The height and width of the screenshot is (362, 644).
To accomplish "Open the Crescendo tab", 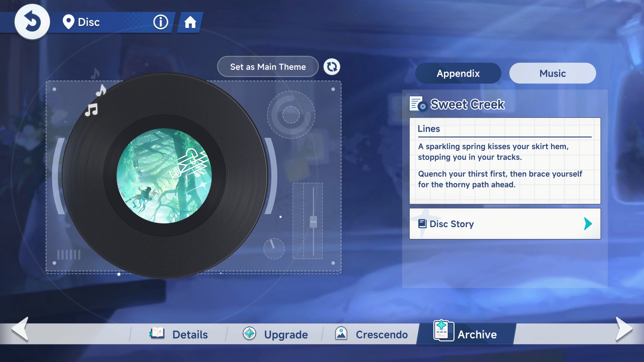I will [x=381, y=335].
